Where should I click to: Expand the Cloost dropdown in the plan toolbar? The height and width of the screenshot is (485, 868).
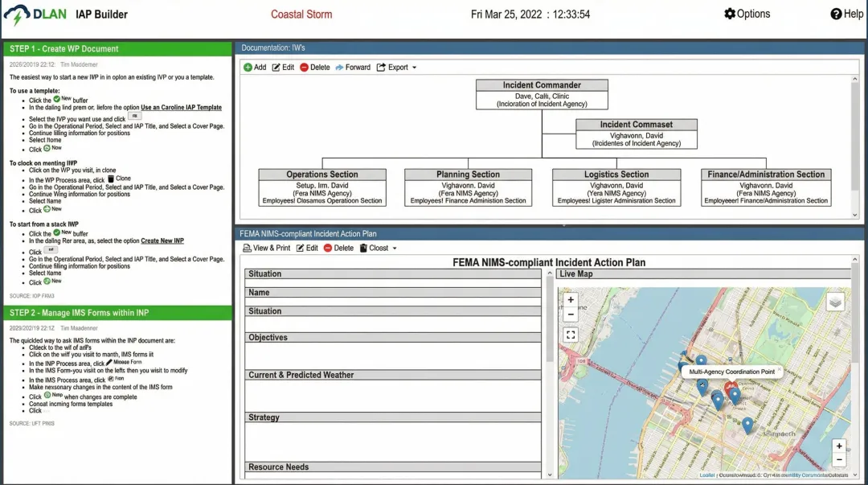click(x=378, y=249)
